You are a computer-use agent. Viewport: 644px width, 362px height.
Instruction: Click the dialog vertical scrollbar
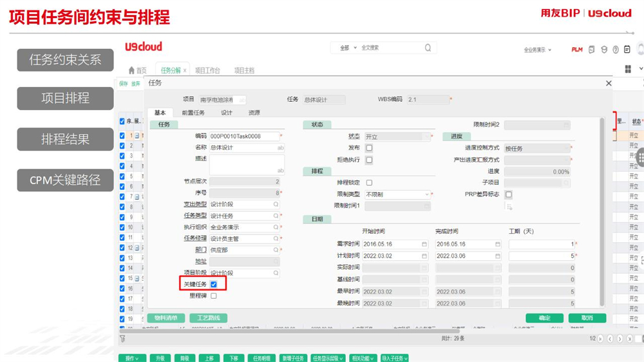click(602, 212)
